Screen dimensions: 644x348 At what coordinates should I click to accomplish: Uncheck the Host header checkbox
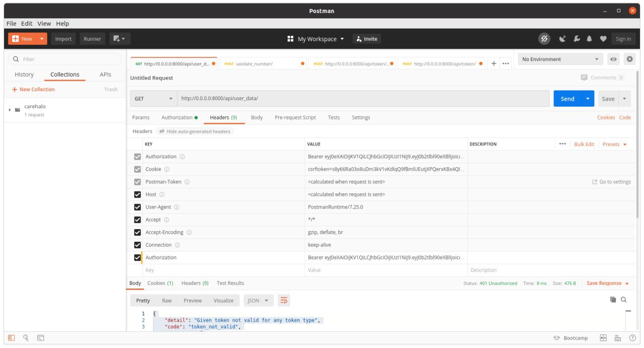click(137, 194)
